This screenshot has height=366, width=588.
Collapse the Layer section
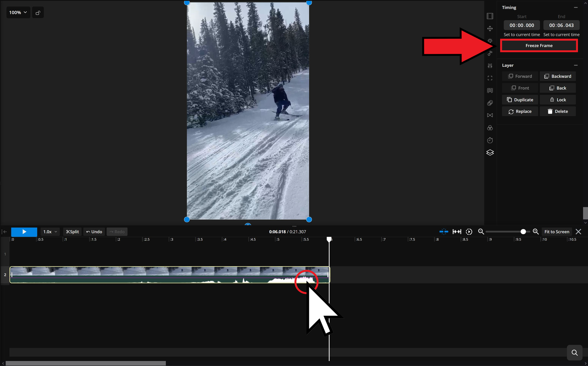[x=576, y=65]
